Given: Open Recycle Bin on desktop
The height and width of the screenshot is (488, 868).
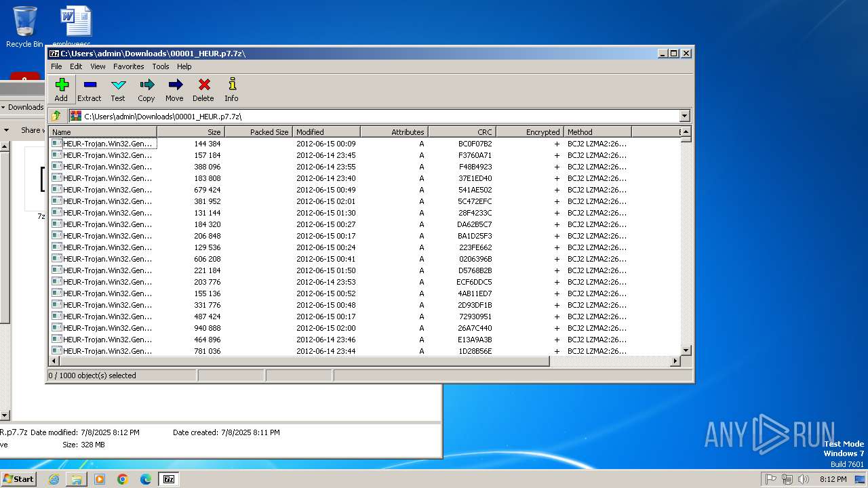Looking at the screenshot, I should click(x=24, y=27).
